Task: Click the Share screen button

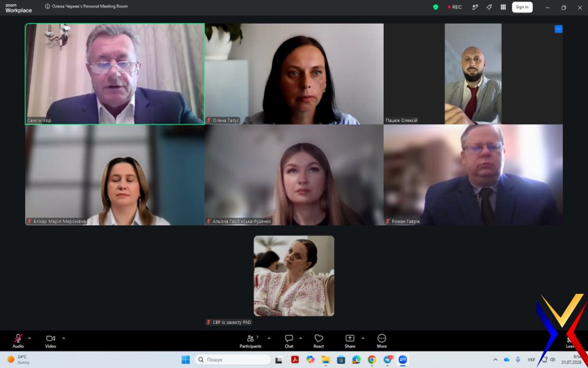Action: click(x=350, y=341)
